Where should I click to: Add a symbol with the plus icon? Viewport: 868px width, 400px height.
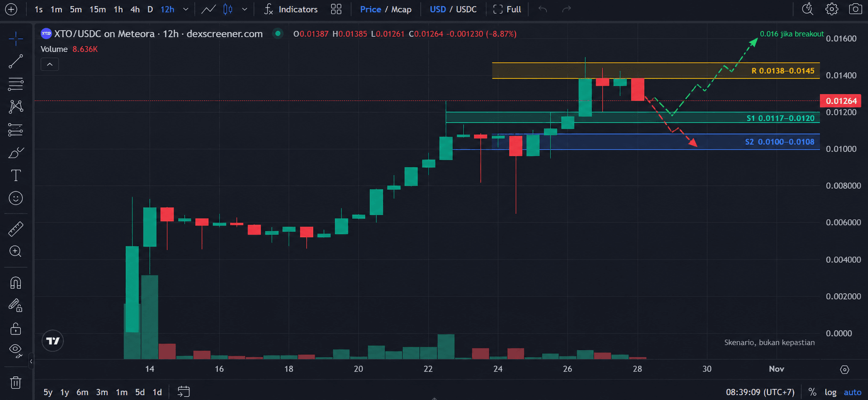coord(11,9)
